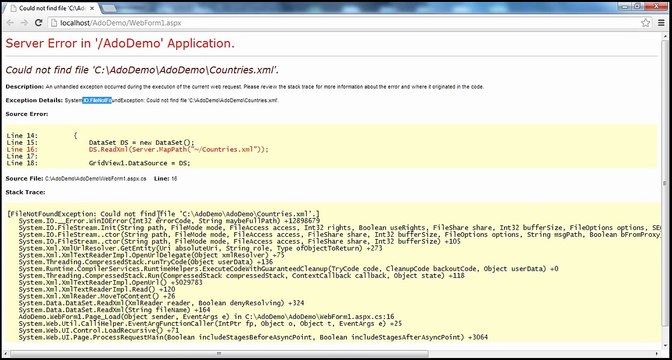Click the 'Page.ProcessRequestMain' stack line
This screenshot has height=360, width=672.
pos(253,338)
